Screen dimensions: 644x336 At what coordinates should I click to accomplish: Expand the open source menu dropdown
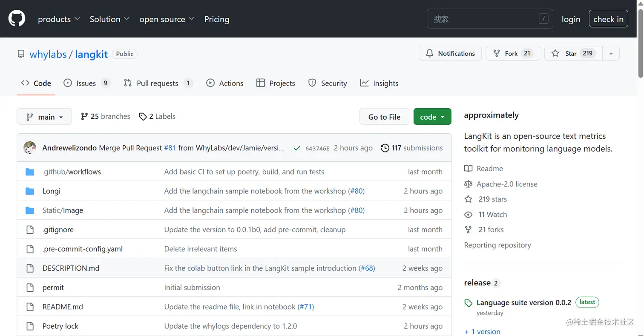tap(167, 19)
